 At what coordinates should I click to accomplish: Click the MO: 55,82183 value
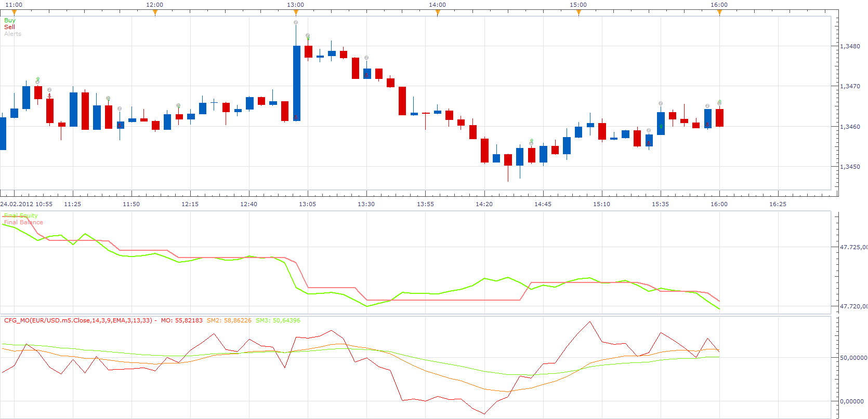(x=181, y=320)
